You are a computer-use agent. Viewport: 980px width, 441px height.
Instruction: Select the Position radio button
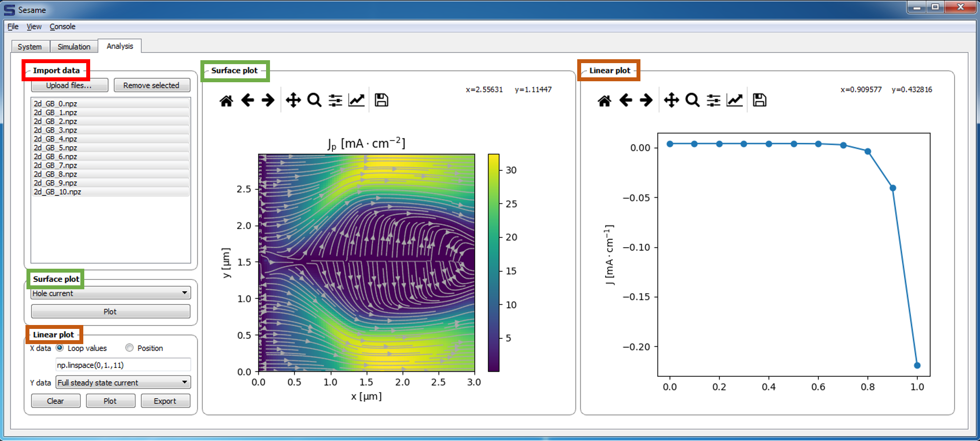pos(129,348)
